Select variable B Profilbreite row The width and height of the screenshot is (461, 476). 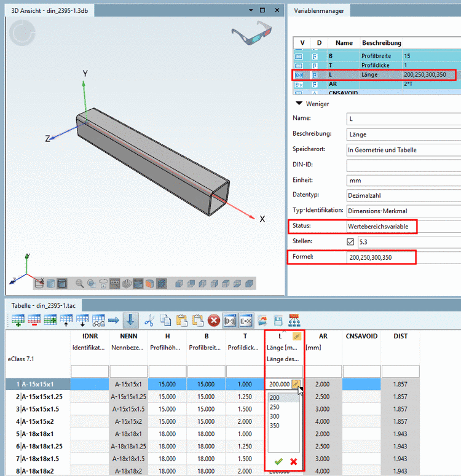377,56
